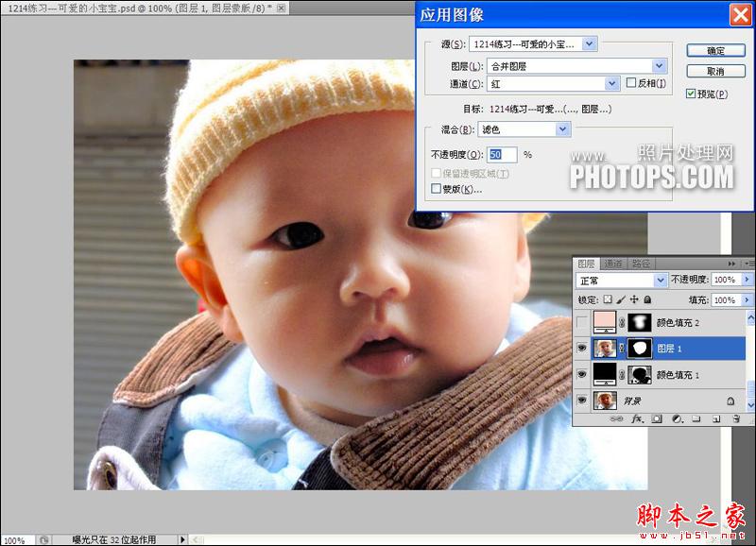Open the layer styles fx menu icon
Viewport: 756px width, 546px height.
click(637, 418)
